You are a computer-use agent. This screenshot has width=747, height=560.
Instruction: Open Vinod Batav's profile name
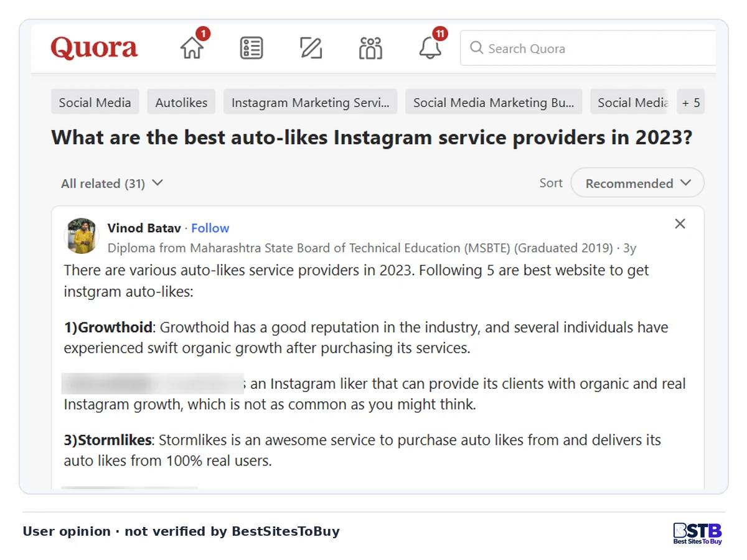144,228
